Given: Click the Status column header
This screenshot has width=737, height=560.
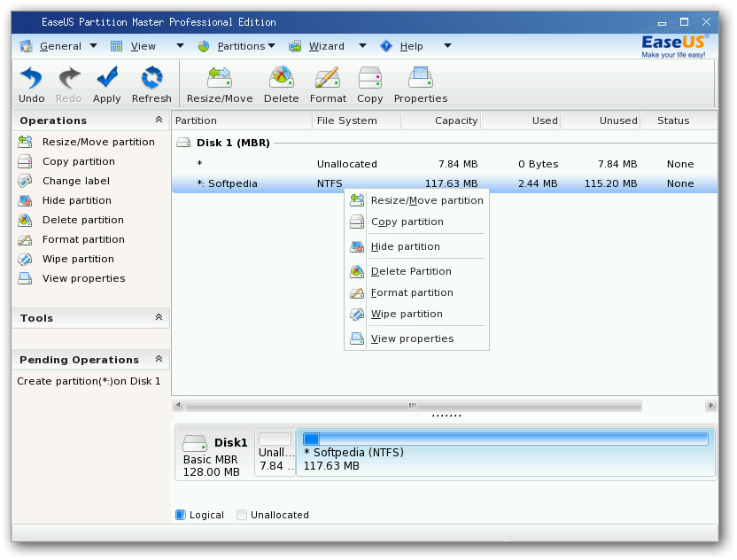Looking at the screenshot, I should (x=679, y=121).
